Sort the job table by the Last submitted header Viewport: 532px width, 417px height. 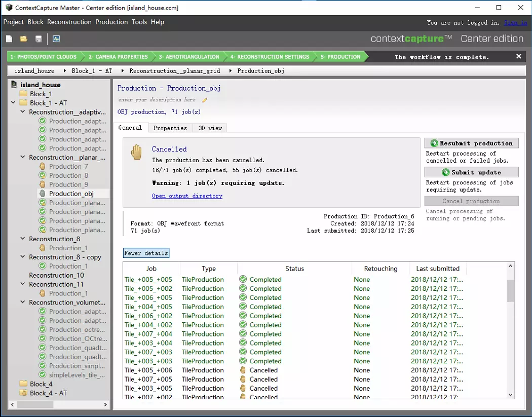click(438, 269)
